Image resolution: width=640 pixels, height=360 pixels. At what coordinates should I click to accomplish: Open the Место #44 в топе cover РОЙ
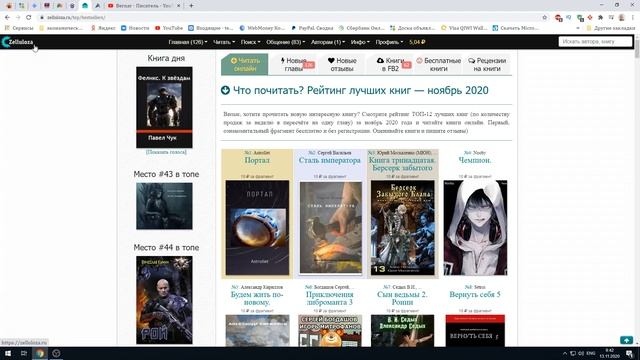pyautogui.click(x=164, y=300)
